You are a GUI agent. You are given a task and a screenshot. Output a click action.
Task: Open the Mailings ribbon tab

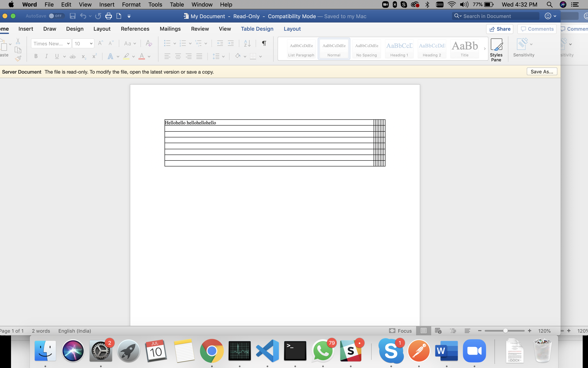pos(170,29)
